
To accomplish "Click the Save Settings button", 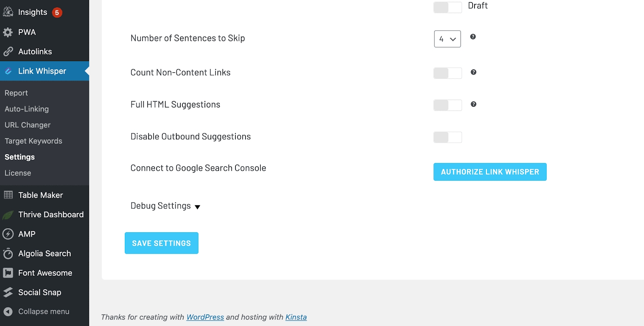I will [161, 243].
